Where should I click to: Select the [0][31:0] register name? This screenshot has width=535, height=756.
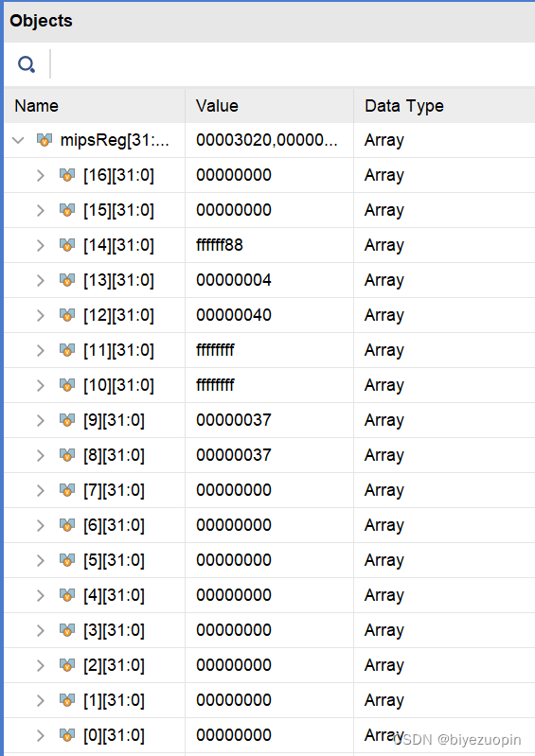point(114,735)
